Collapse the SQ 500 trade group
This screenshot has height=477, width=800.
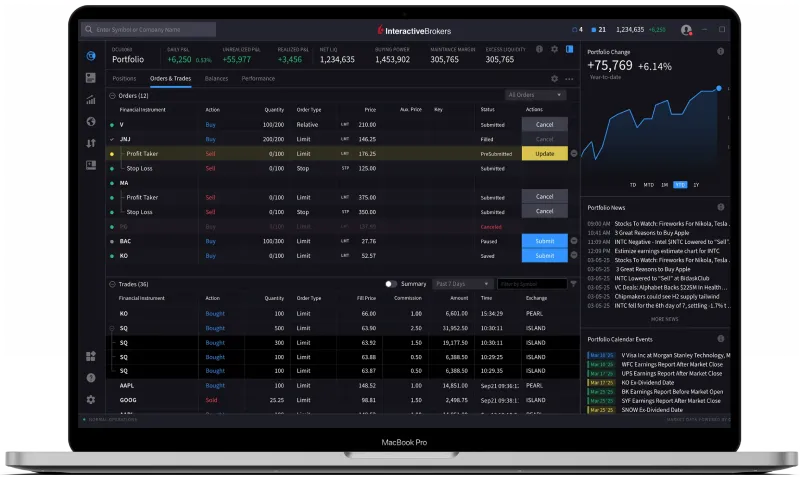[112, 328]
